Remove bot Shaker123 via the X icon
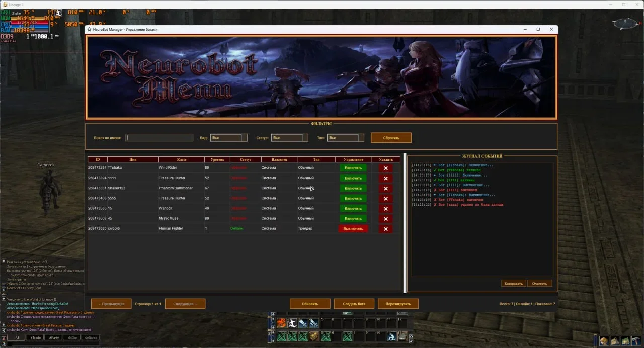Image resolution: width=644 pixels, height=348 pixels. pos(385,189)
